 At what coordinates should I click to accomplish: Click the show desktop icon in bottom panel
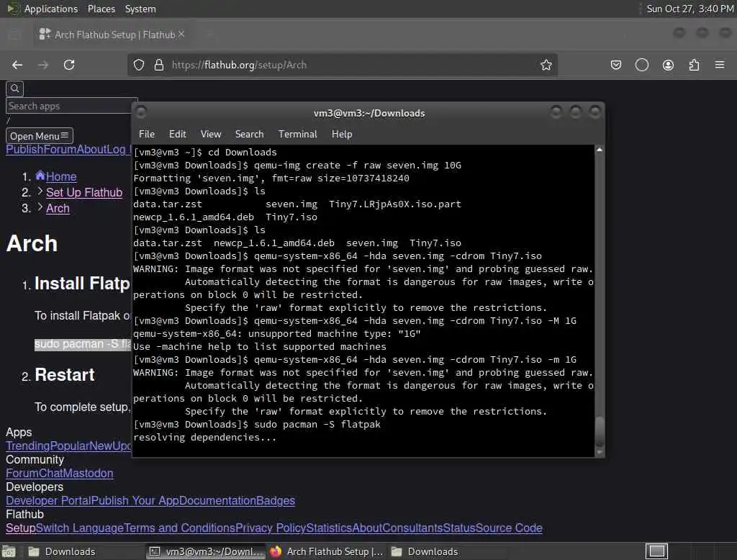[x=9, y=551]
